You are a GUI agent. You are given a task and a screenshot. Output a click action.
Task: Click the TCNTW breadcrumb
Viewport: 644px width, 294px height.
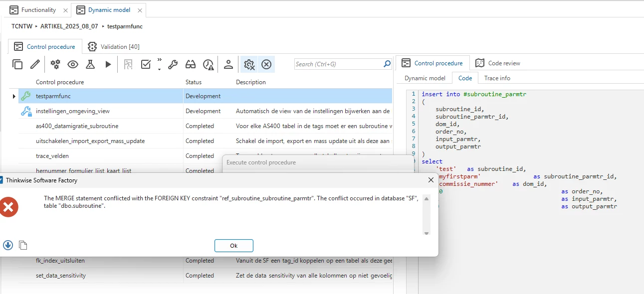[22, 26]
